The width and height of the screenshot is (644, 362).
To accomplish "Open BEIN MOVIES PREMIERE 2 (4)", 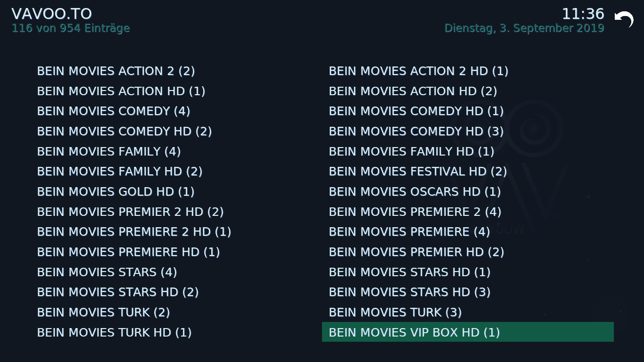I will pos(468,212).
